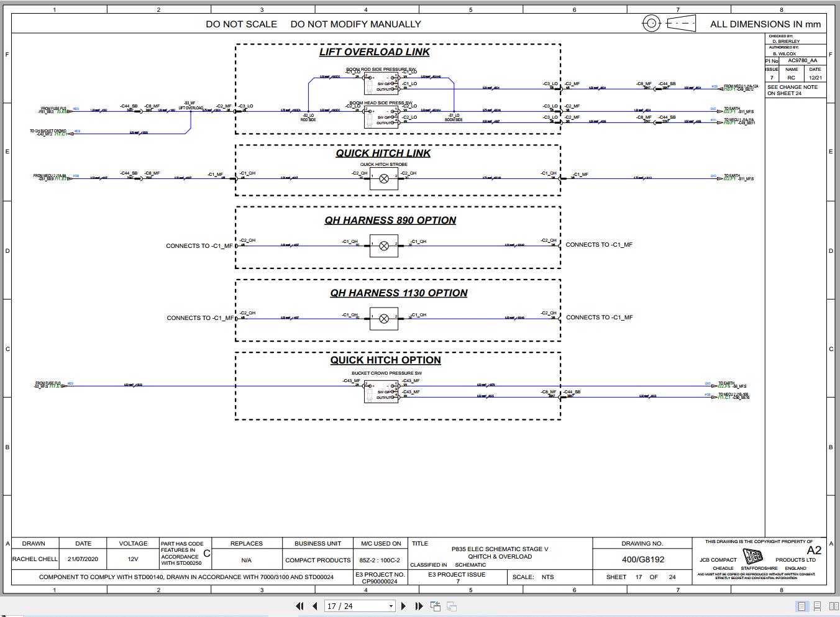Click the A2 sheet size label
The image size is (840, 617).
(x=814, y=551)
